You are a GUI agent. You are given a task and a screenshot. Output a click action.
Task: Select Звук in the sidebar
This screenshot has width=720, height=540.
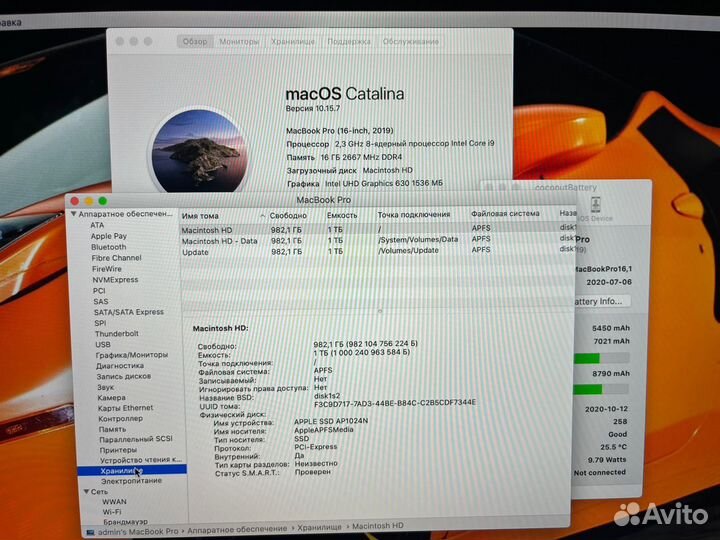(x=106, y=387)
